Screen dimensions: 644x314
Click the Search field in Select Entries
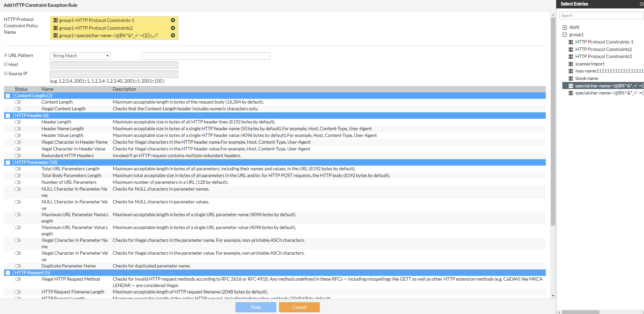coord(601,15)
